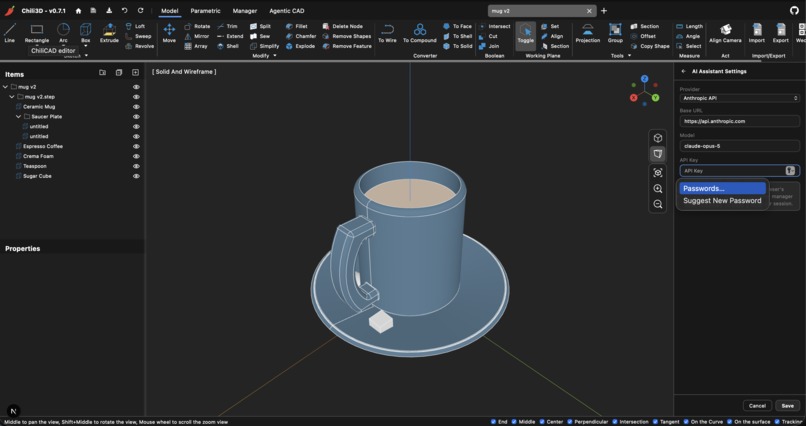Apply the Mirror tool
Screen dimensions: 806x426
(197, 36)
